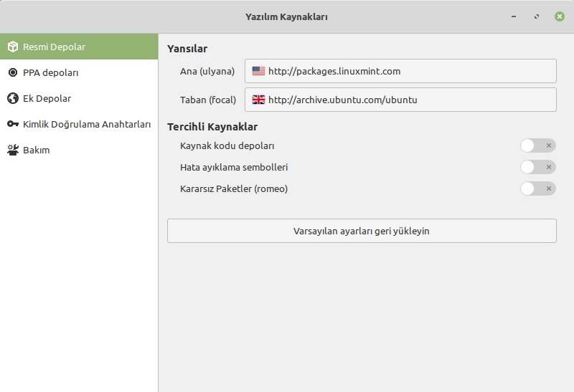The height and width of the screenshot is (392, 574).
Task: Click the Taban (focal) label
Action: click(x=208, y=100)
